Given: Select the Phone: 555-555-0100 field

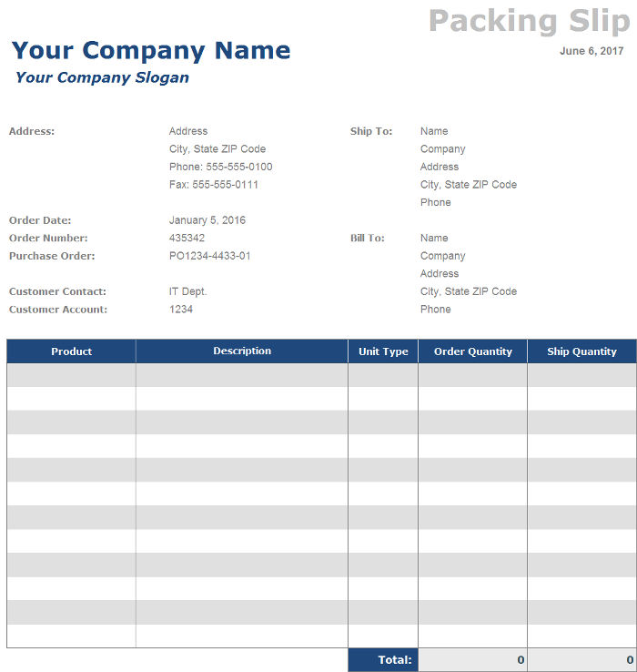Looking at the screenshot, I should pos(221,167).
